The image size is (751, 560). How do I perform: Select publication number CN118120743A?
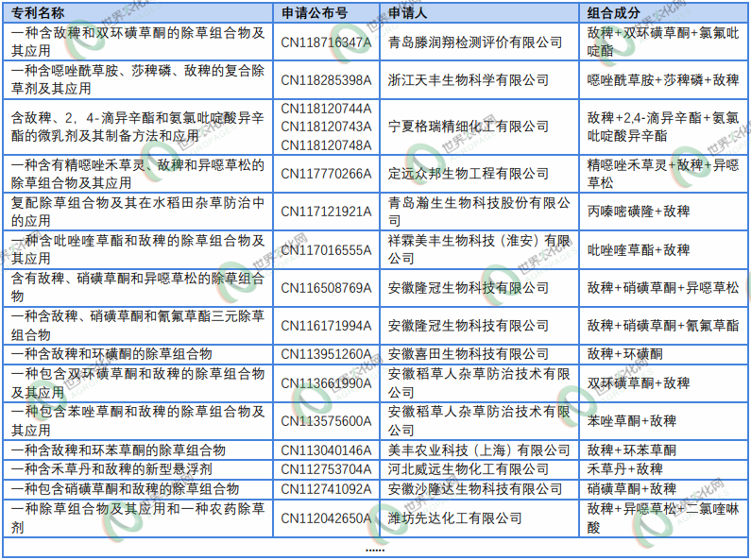tap(326, 127)
